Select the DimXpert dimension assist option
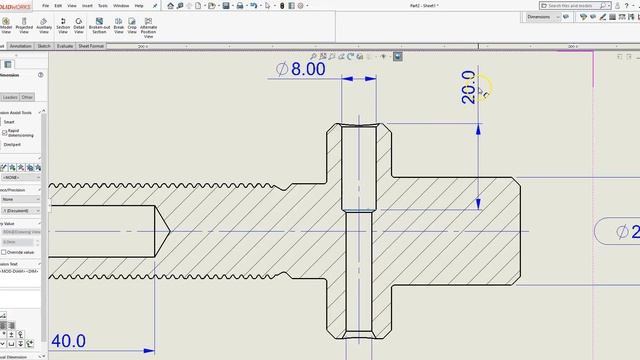640x360 pixels. click(11, 144)
